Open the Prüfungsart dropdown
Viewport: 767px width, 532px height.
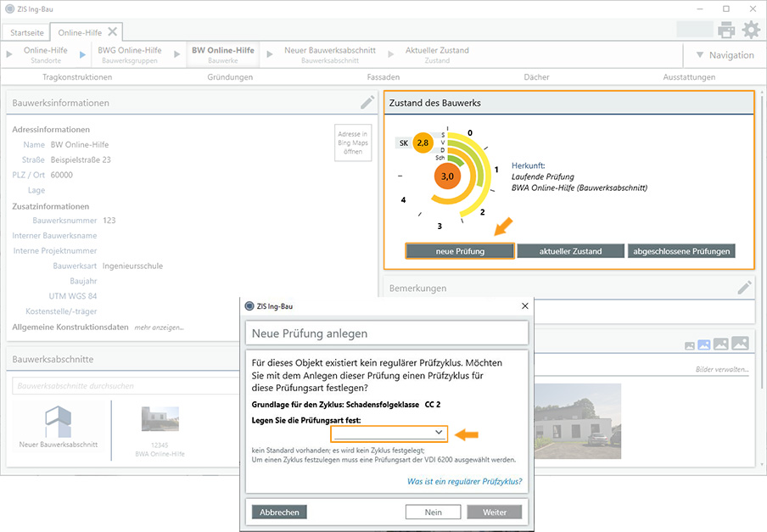point(390,434)
